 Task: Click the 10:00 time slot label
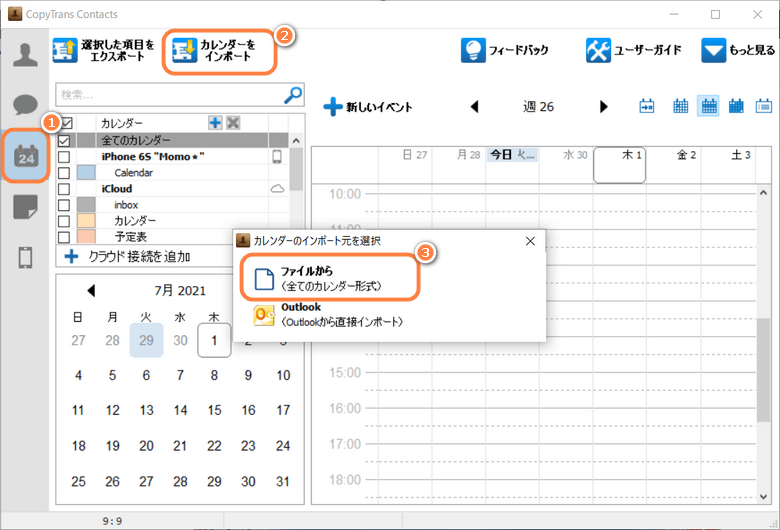(x=345, y=194)
